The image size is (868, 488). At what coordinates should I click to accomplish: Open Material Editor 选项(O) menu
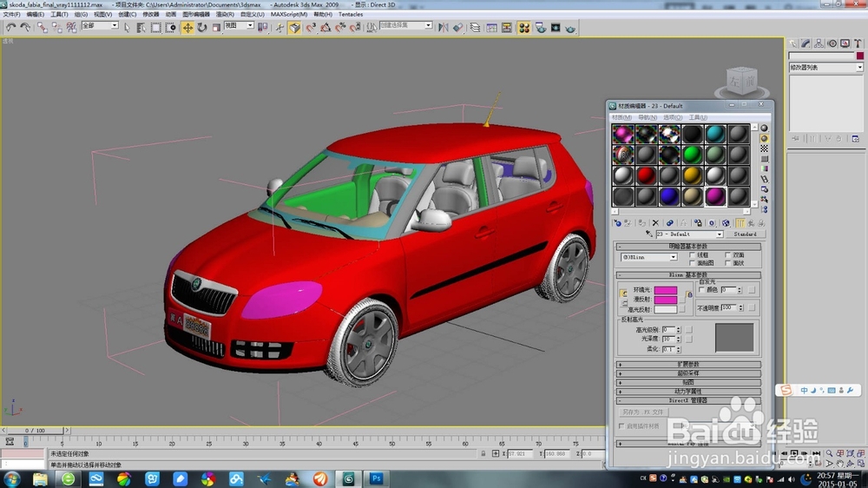pos(673,117)
